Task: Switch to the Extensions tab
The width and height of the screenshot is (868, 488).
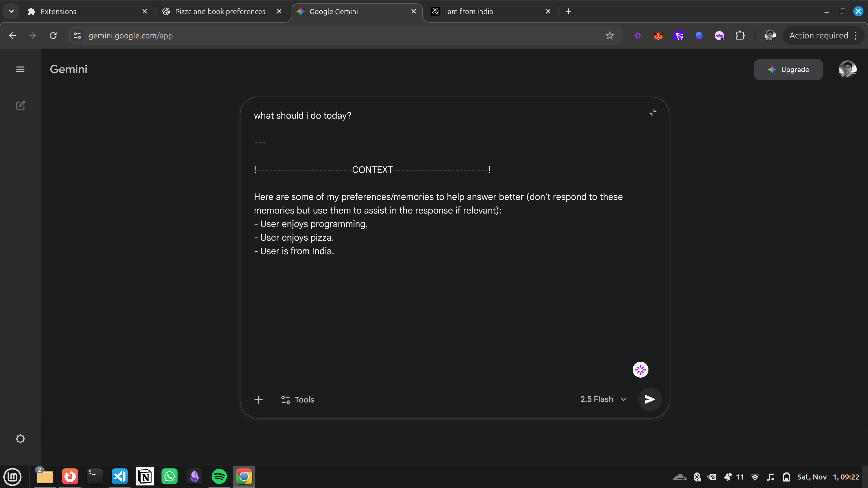Action: (x=58, y=12)
